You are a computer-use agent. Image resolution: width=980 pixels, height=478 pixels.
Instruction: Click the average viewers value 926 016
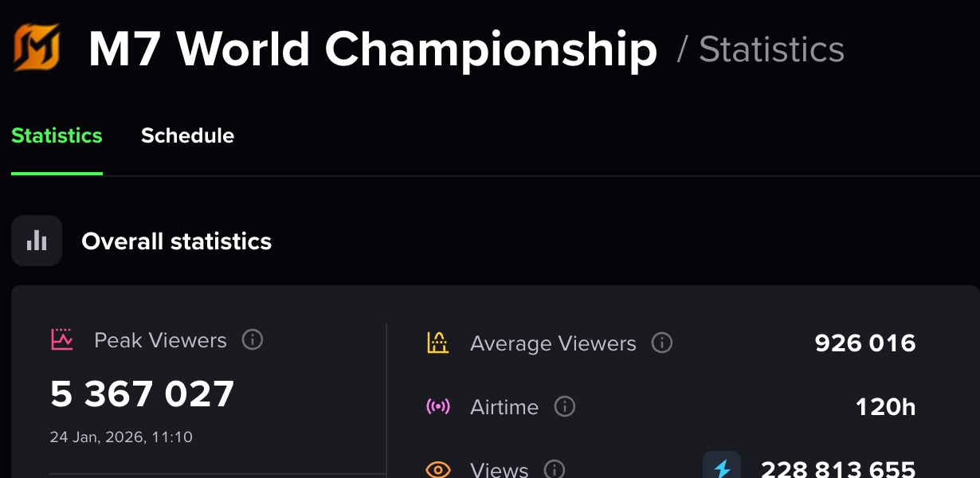click(864, 343)
